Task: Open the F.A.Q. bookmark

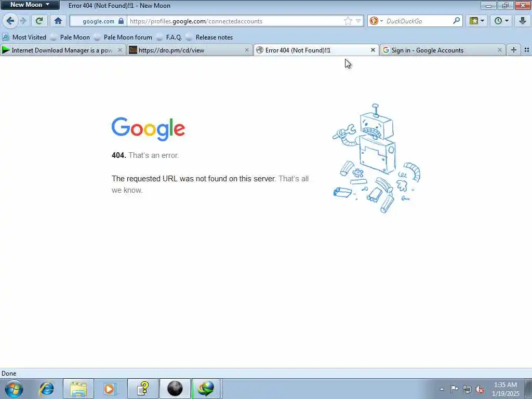Action: (169, 37)
